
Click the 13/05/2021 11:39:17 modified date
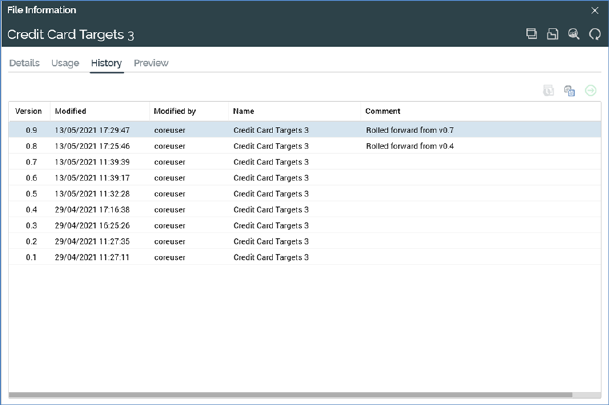pos(92,178)
